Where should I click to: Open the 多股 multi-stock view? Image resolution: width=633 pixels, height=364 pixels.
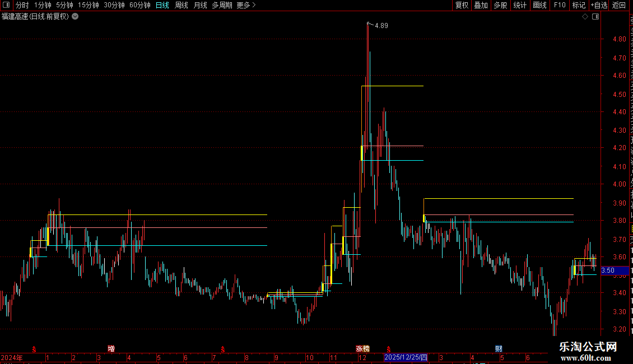pos(500,5)
